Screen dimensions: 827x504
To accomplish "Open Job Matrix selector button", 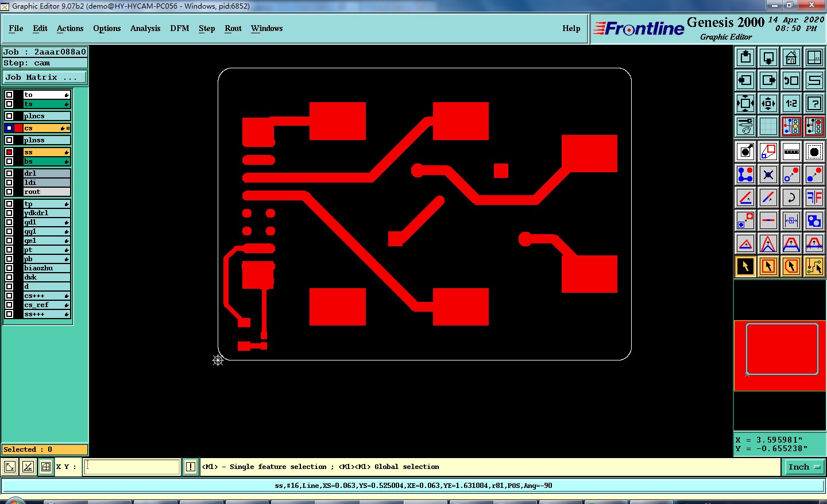I will (45, 77).
